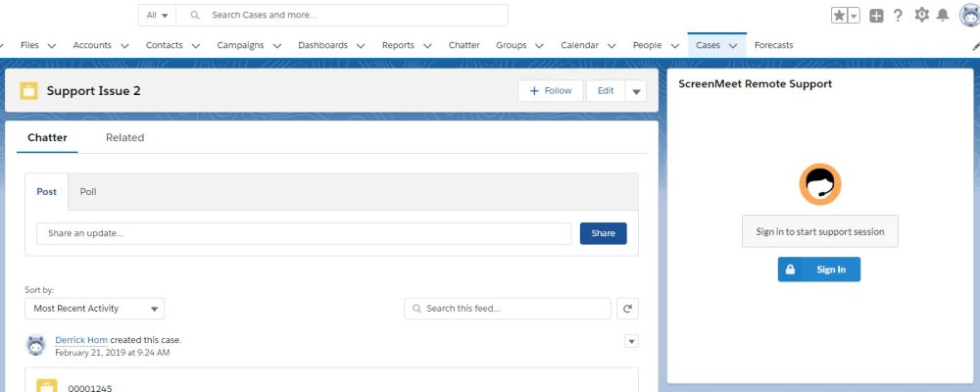Refresh the Chatter feed
This screenshot has height=392, width=980.
coord(627,309)
